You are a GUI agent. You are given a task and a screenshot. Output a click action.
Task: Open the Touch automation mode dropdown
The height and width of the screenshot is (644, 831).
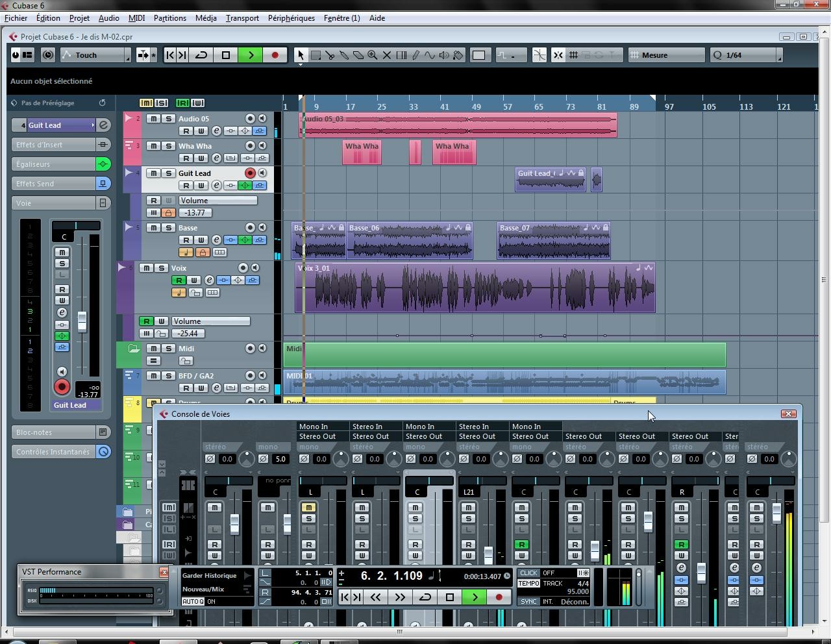(x=95, y=55)
